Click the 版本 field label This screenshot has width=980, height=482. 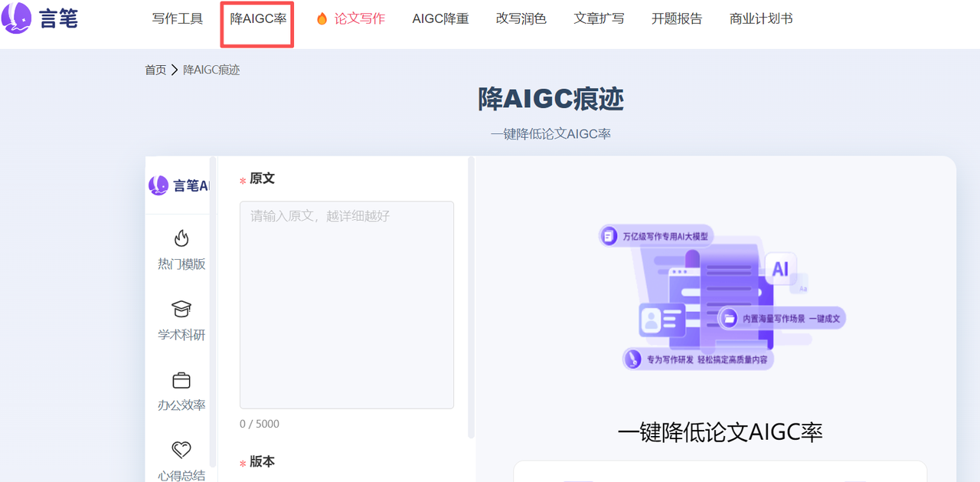(262, 461)
